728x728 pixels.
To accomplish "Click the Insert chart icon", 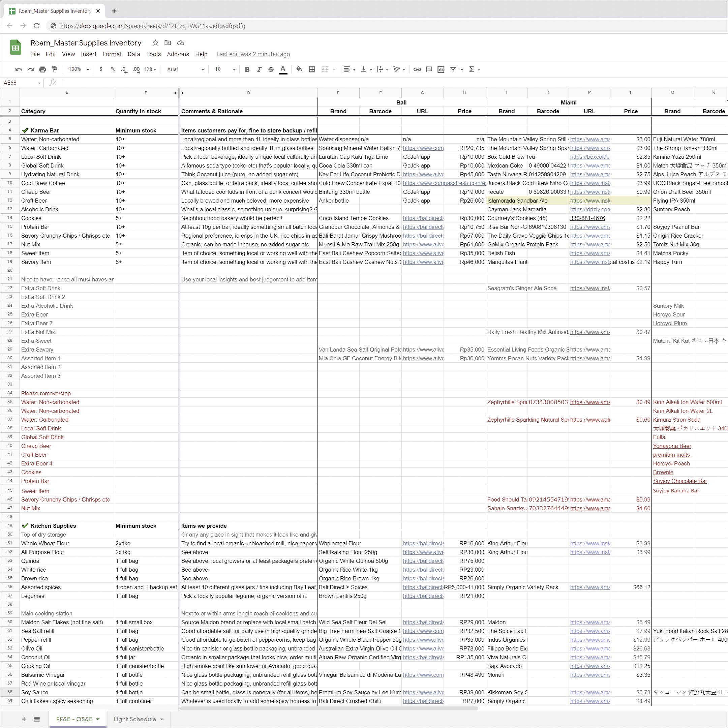I will [441, 69].
